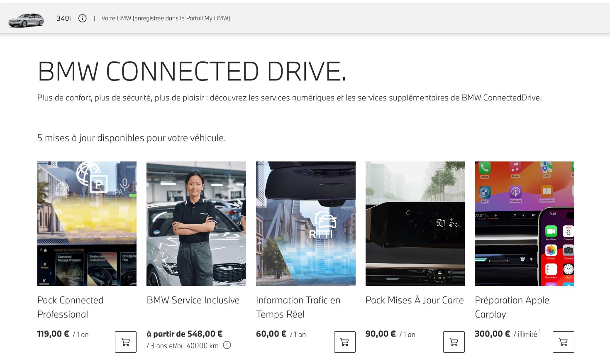This screenshot has height=364, width=610.
Task: Add Pack Connected Professional to cart
Action: (126, 342)
